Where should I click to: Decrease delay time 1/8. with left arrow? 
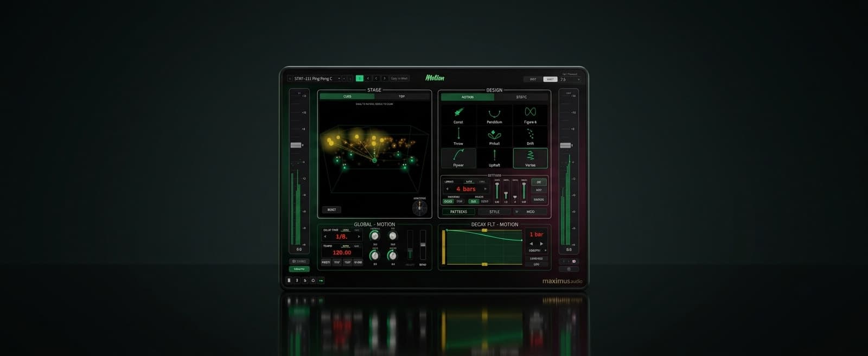(325, 237)
